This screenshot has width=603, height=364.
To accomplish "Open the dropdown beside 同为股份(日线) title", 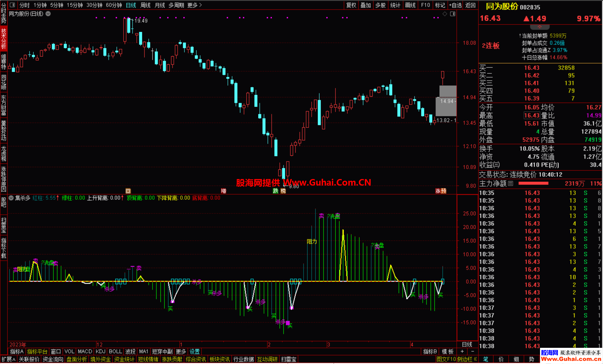I will click(48, 14).
